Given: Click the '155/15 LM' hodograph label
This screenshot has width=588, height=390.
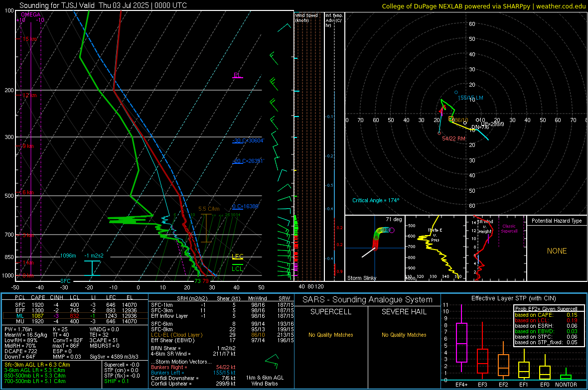Looking at the screenshot, I should [x=470, y=98].
